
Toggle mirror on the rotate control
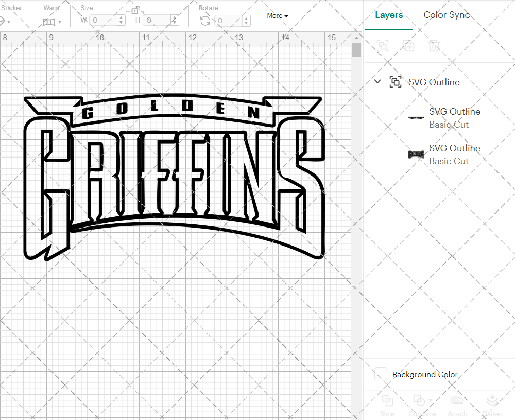tap(205, 20)
